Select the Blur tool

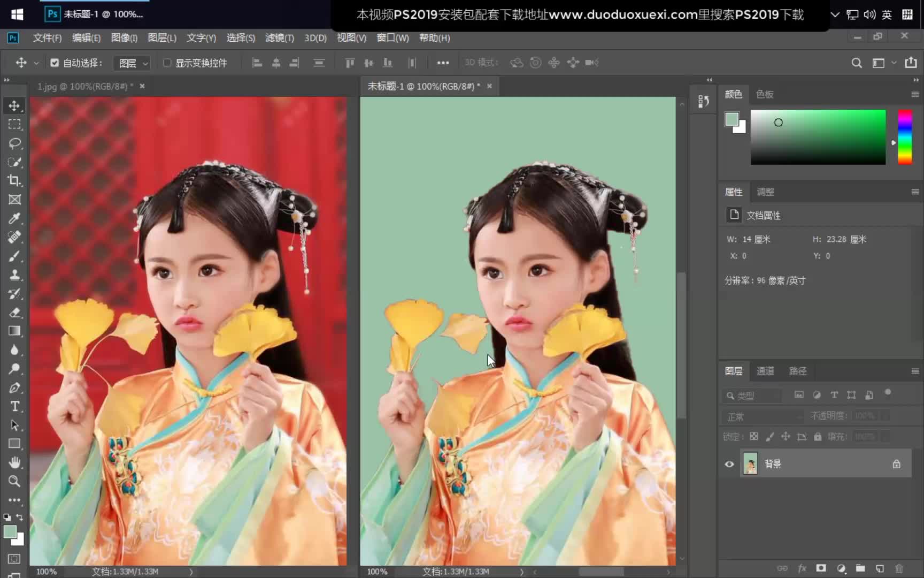click(14, 349)
